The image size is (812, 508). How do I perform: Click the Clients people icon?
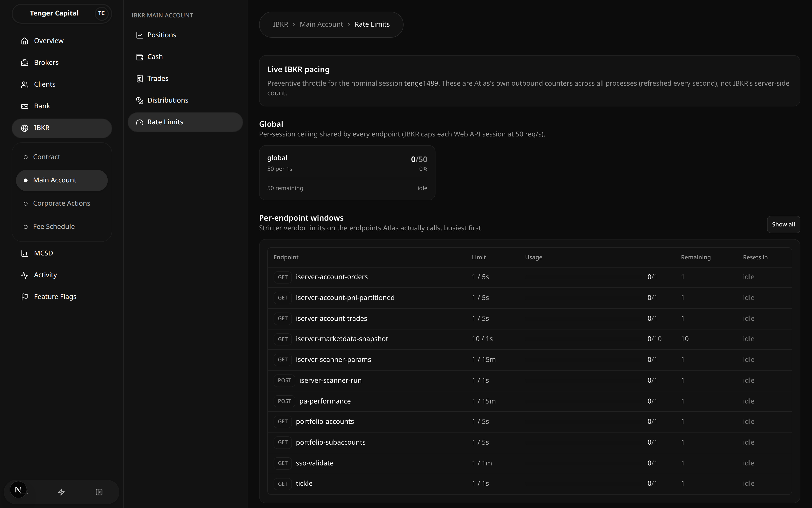(24, 85)
